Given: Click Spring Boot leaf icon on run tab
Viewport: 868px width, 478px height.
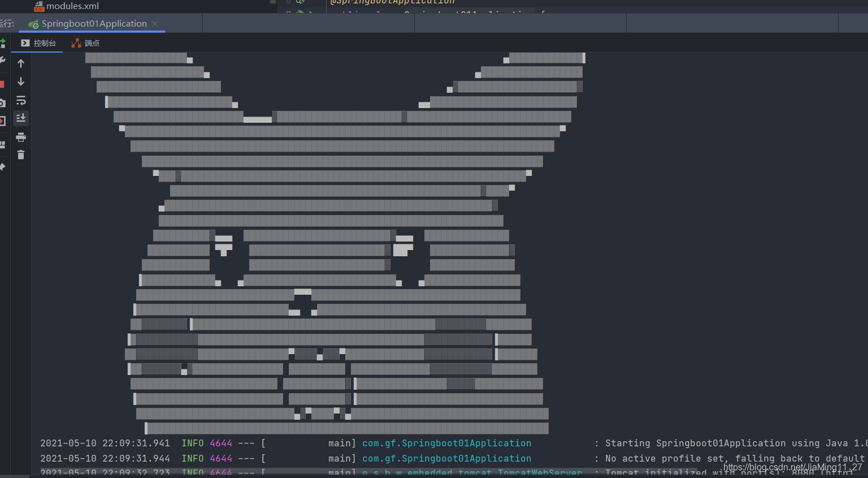Looking at the screenshot, I should (34, 24).
